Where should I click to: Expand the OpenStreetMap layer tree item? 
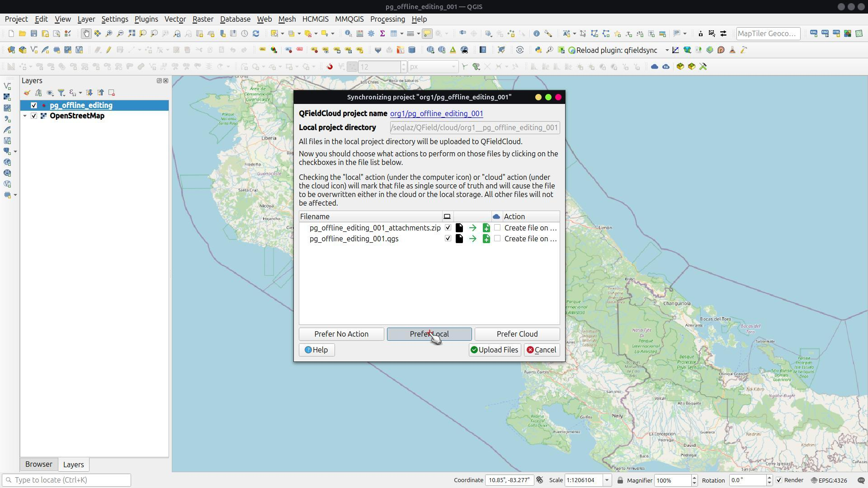coord(25,116)
